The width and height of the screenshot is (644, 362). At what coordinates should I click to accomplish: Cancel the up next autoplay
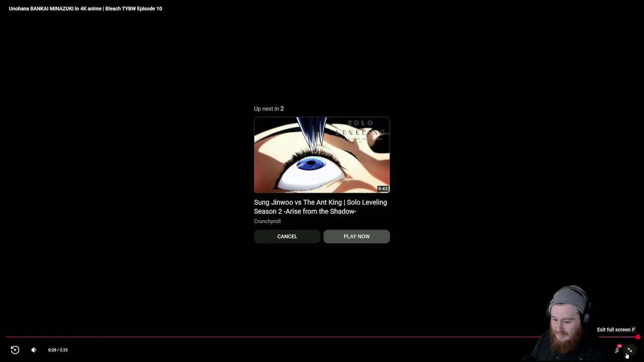[x=287, y=236]
